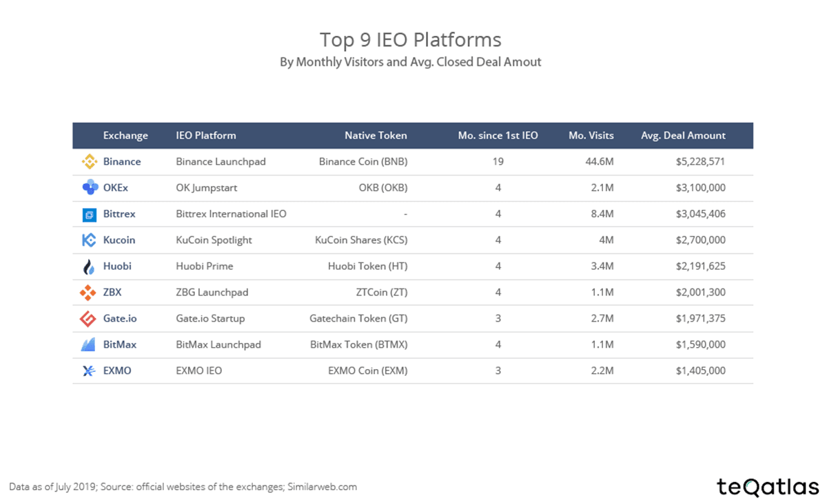Click the Mo. Visits column header
This screenshot has height=504, width=827.
(x=591, y=136)
